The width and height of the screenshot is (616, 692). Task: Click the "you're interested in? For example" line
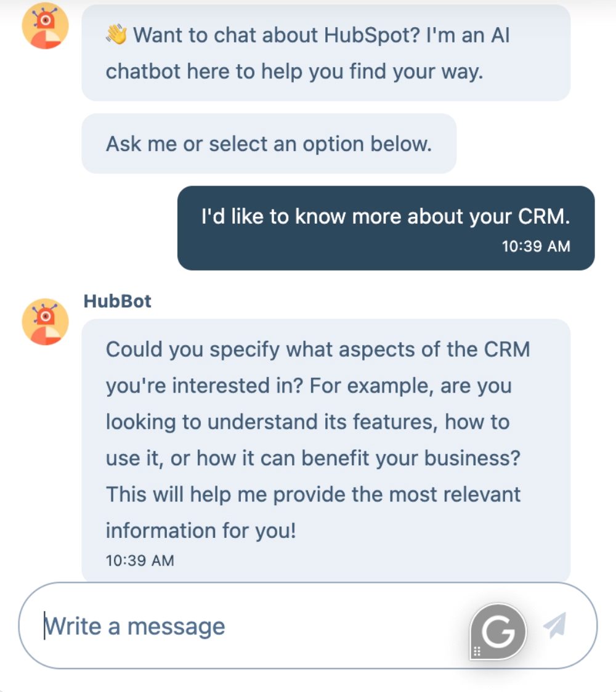pos(309,386)
